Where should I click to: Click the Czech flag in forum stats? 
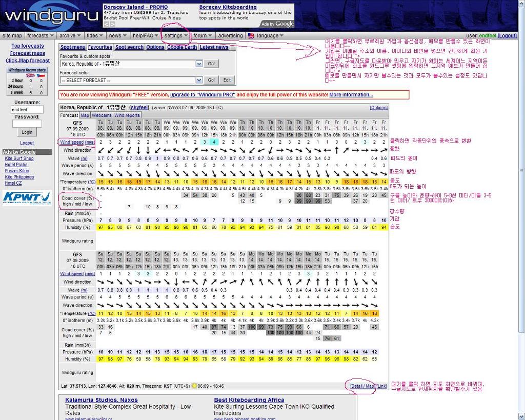[41, 75]
